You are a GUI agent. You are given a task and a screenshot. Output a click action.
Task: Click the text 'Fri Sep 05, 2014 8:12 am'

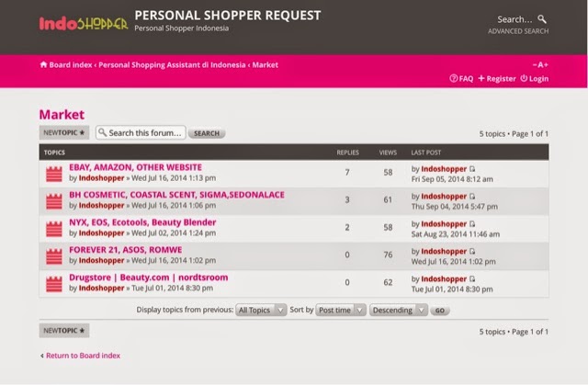452,179
